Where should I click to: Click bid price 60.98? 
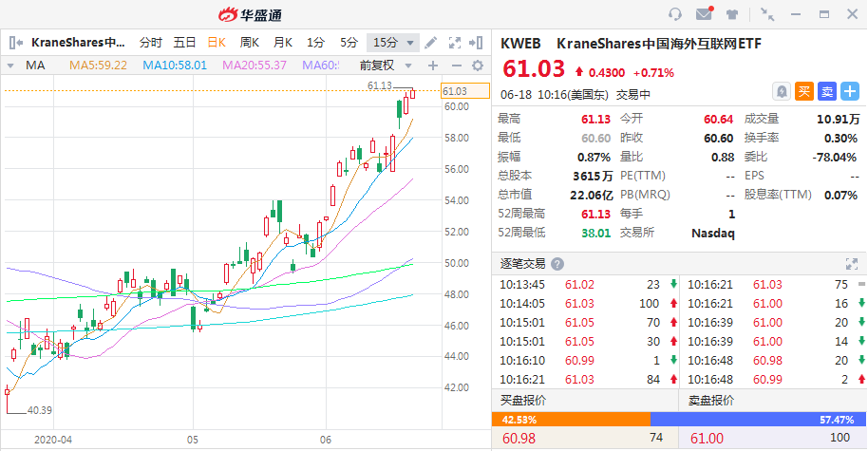[x=519, y=439]
